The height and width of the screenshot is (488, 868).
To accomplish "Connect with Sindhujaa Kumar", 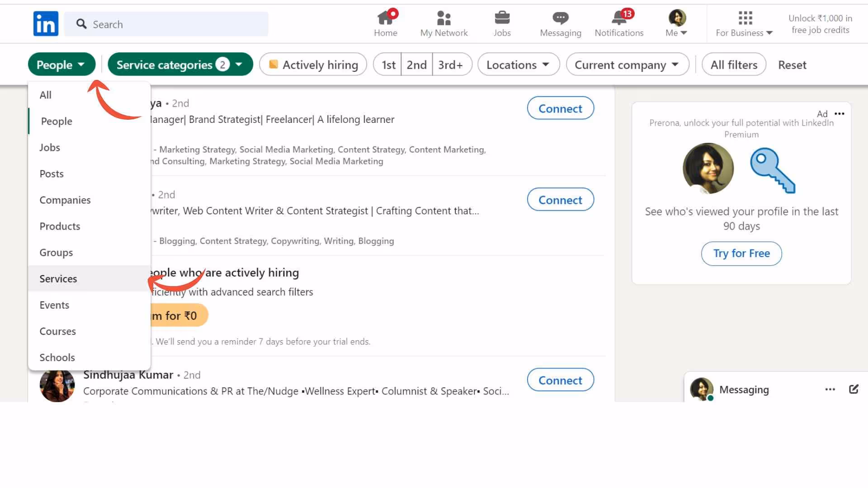I will coord(560,380).
